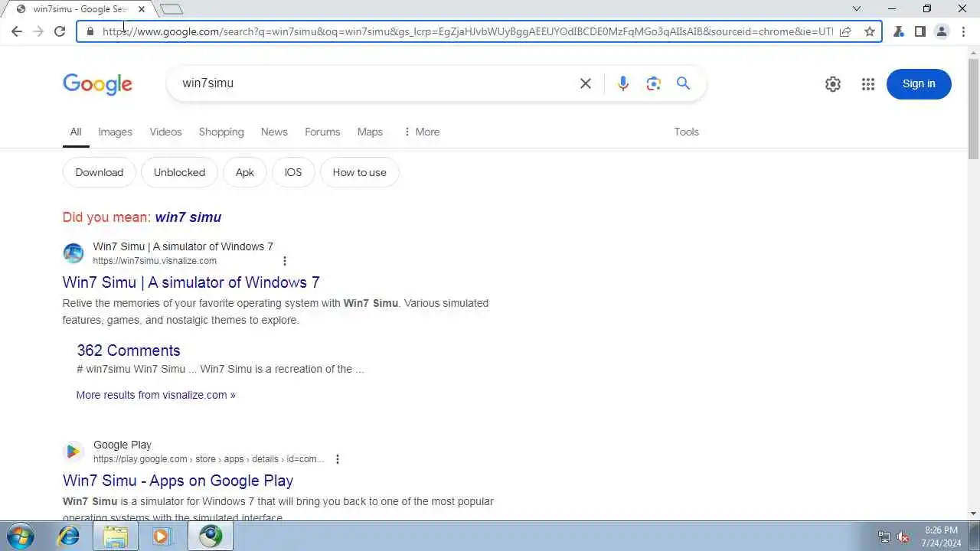980x551 pixels.
Task: Switch to the Shopping tab
Action: [221, 132]
